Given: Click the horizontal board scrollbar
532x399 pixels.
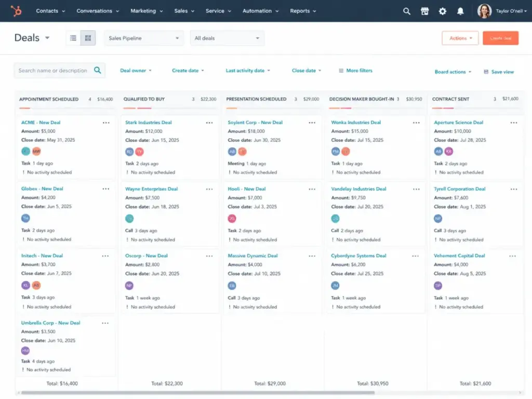Looking at the screenshot, I should point(198,393).
